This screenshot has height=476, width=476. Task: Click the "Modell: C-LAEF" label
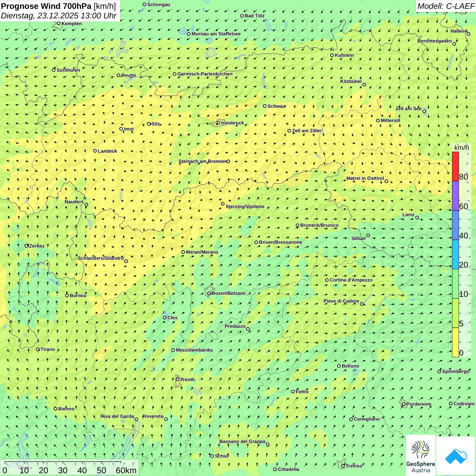click(x=446, y=6)
